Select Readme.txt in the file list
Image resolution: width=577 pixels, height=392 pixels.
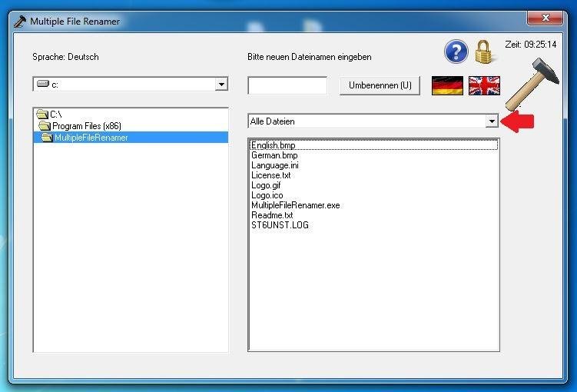point(374,215)
